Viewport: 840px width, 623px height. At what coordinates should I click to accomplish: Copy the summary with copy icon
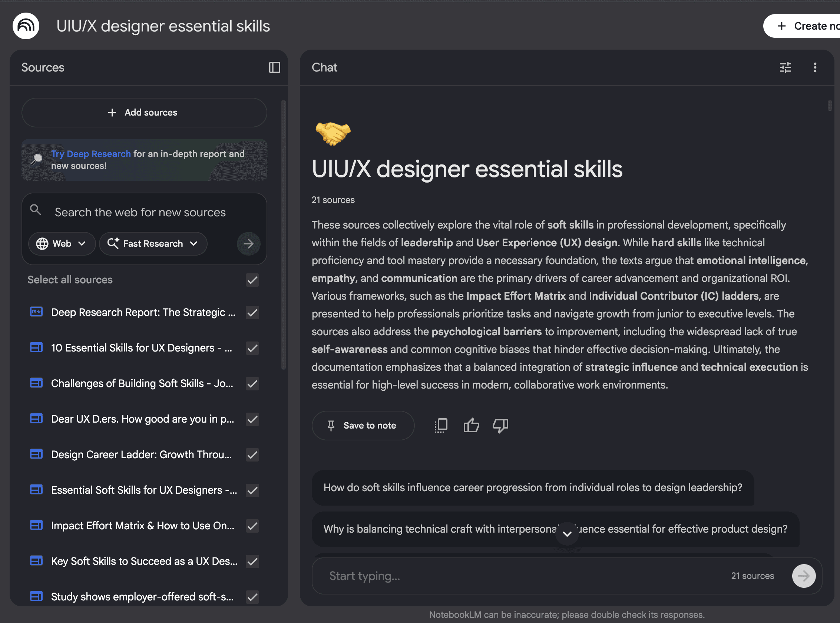point(441,425)
